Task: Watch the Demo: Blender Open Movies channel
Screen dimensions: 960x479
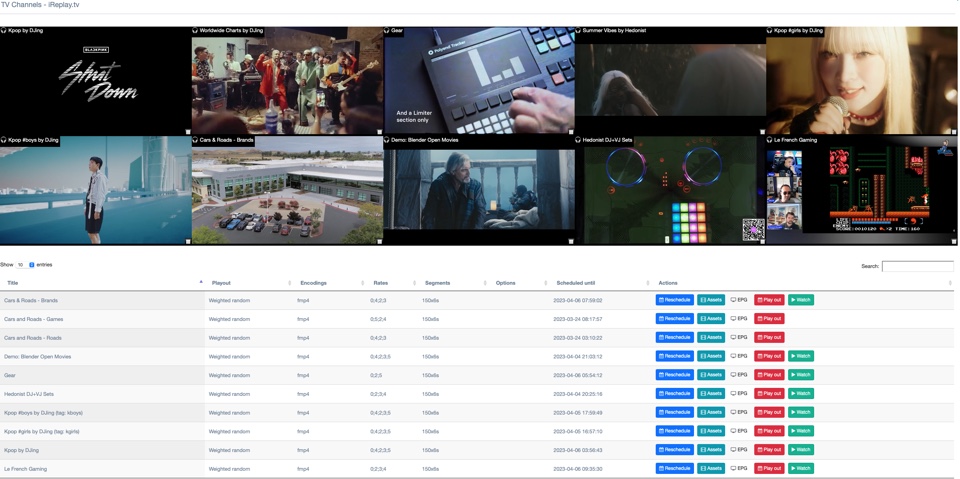Action: pyautogui.click(x=801, y=356)
